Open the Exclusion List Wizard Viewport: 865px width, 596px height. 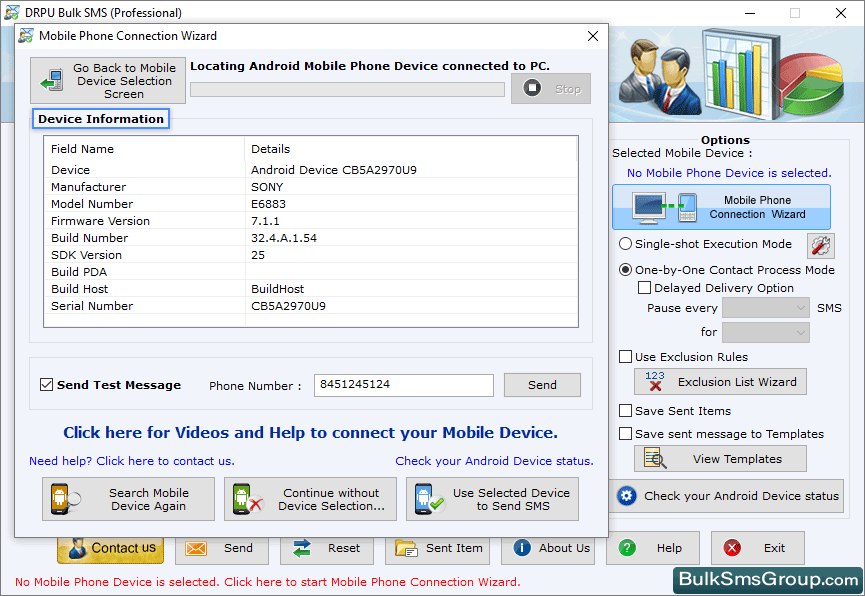720,382
